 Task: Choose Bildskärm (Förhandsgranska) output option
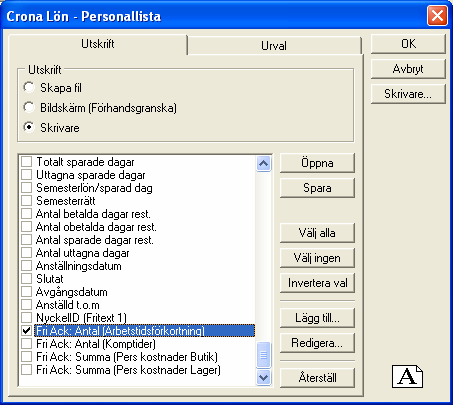click(29, 107)
